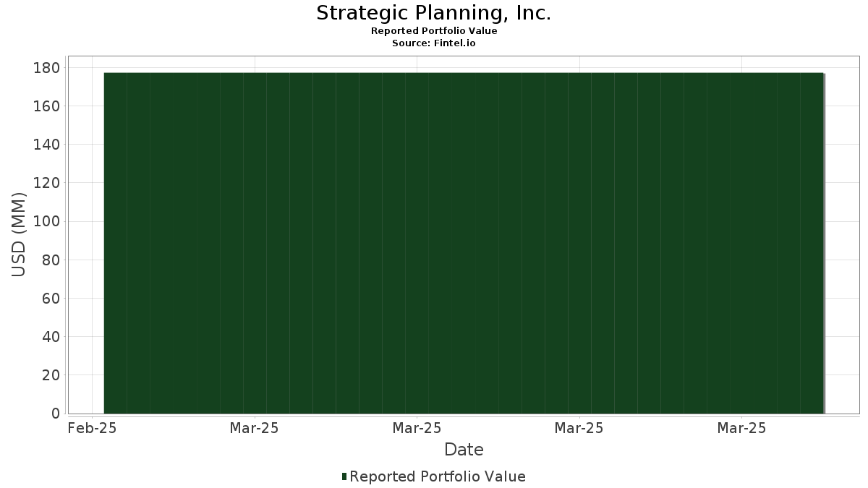Click the Feb-25 x-axis label
The width and height of the screenshot is (868, 488).
[x=92, y=428]
